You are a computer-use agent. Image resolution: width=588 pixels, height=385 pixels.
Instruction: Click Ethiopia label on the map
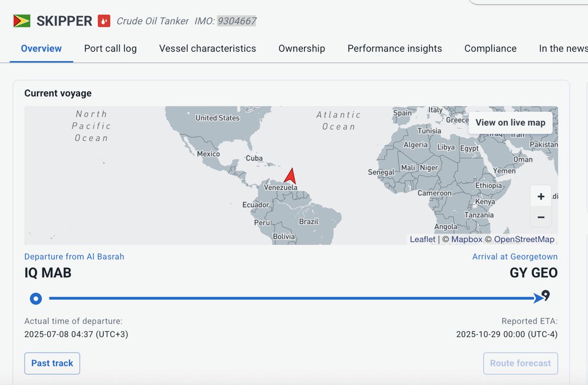pos(489,186)
